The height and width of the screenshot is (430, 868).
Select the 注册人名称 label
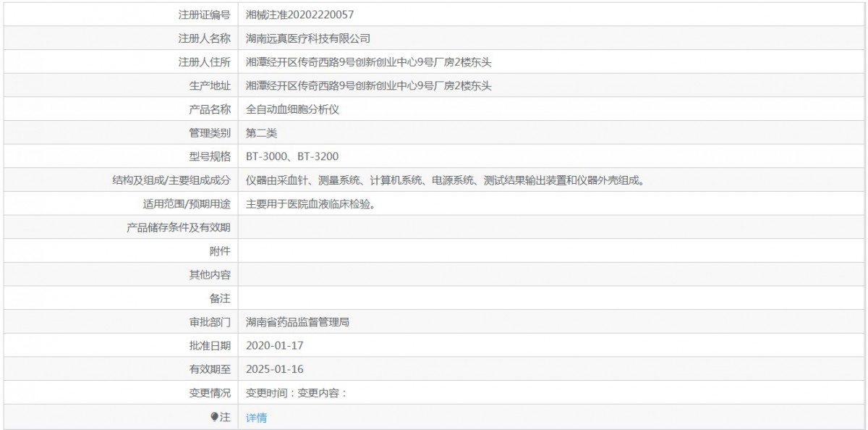tap(205, 38)
